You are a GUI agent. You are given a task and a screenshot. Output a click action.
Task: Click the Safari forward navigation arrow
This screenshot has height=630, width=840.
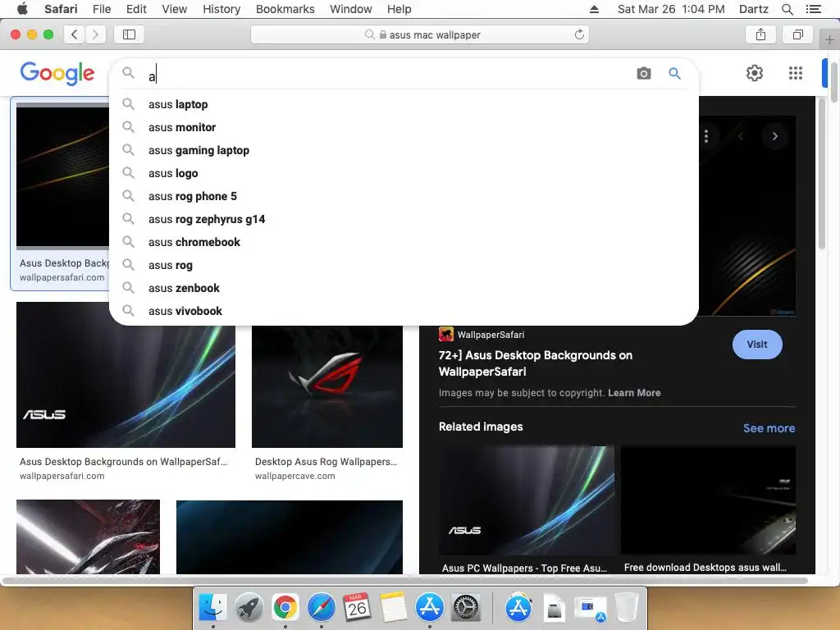95,34
